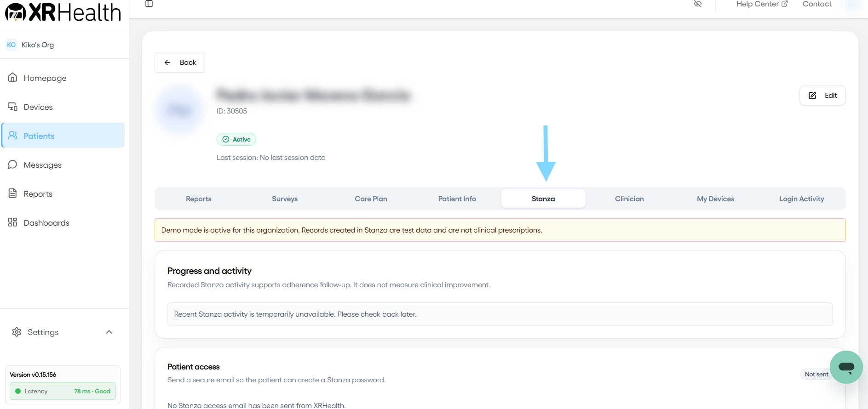
Task: Click the Edit patient button
Action: (822, 96)
